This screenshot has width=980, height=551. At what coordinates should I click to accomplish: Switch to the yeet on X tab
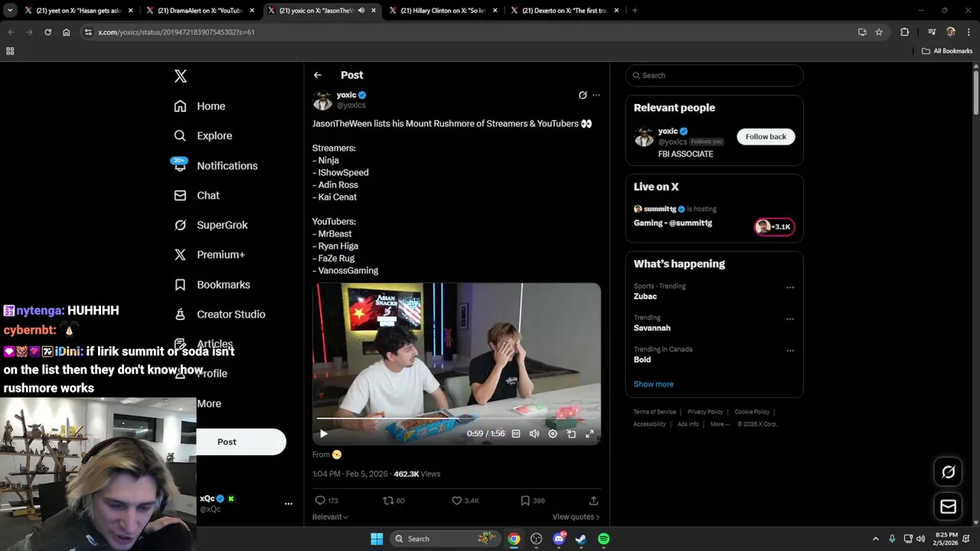coord(79,11)
